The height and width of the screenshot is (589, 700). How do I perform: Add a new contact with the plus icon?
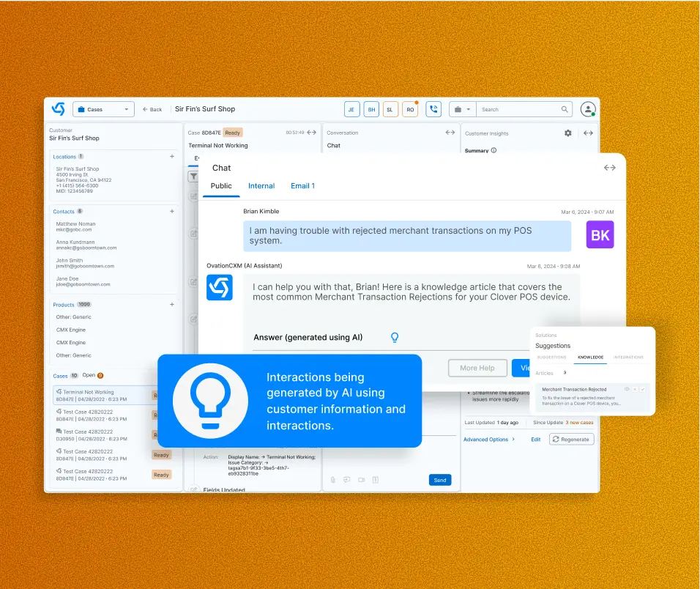[x=172, y=211]
